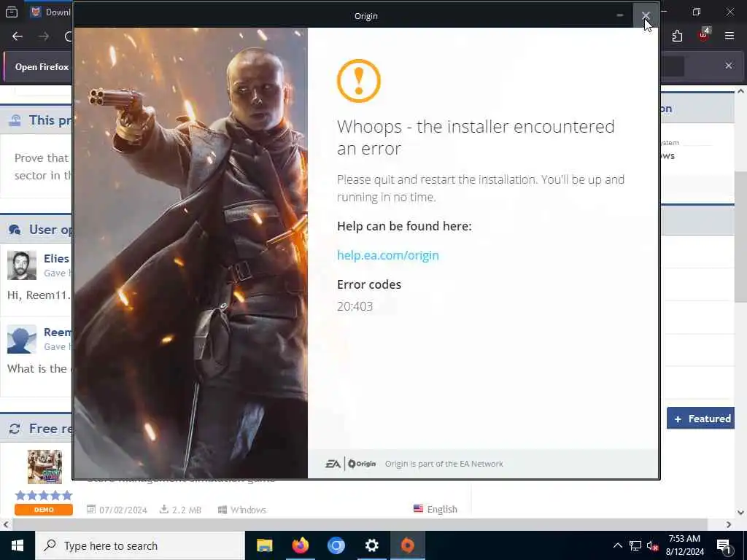Open the Windows Start menu
Image resolution: width=747 pixels, height=560 pixels.
(18, 545)
